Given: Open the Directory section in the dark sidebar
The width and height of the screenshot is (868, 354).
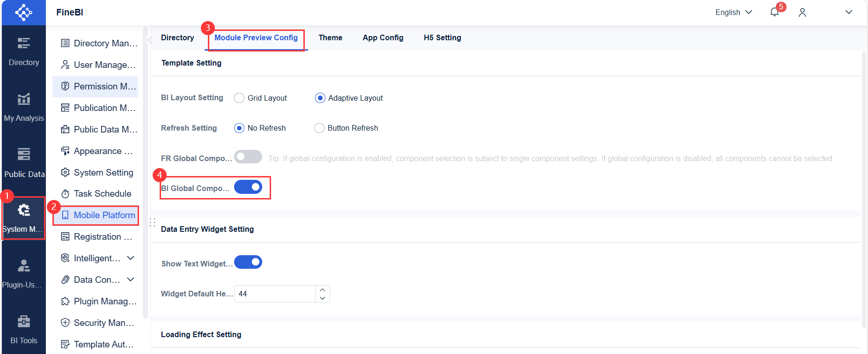Looking at the screenshot, I should (24, 52).
